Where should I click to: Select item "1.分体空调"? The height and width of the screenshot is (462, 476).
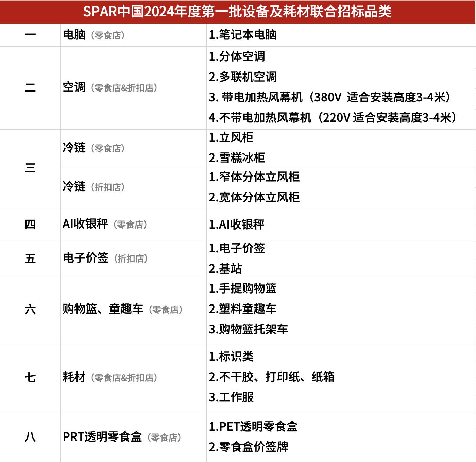click(x=237, y=56)
